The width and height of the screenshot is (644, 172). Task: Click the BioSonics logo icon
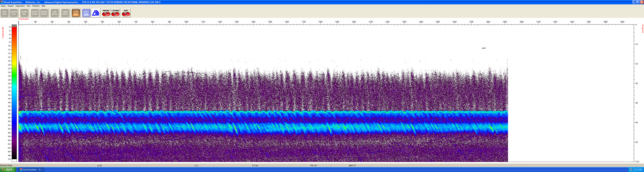95,13
